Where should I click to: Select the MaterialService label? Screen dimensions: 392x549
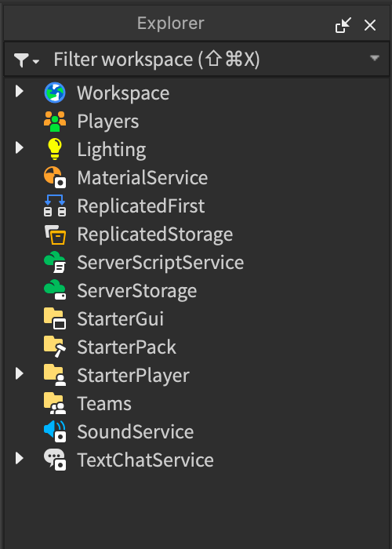click(143, 177)
